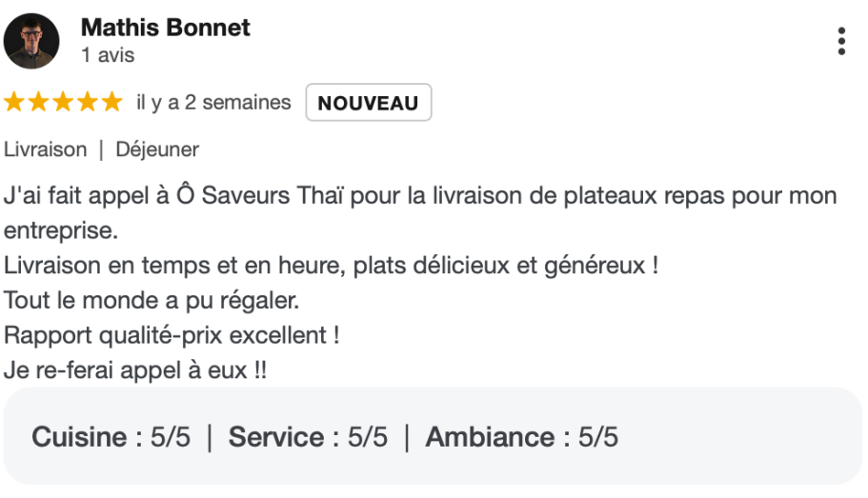Select the third yellow rating star
The image size is (868, 498).
64,103
